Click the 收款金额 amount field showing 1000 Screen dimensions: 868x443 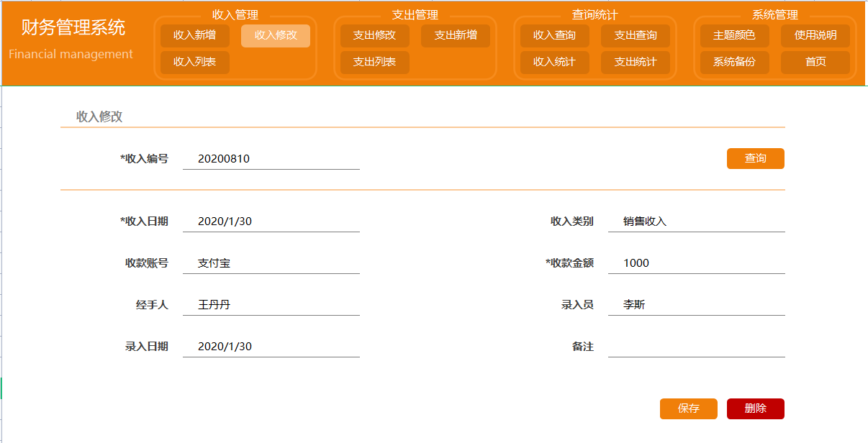[x=695, y=261]
